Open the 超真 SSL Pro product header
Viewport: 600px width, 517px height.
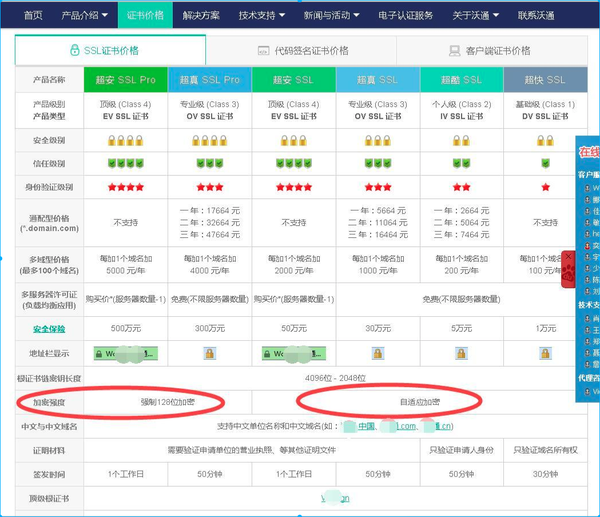tap(210, 80)
